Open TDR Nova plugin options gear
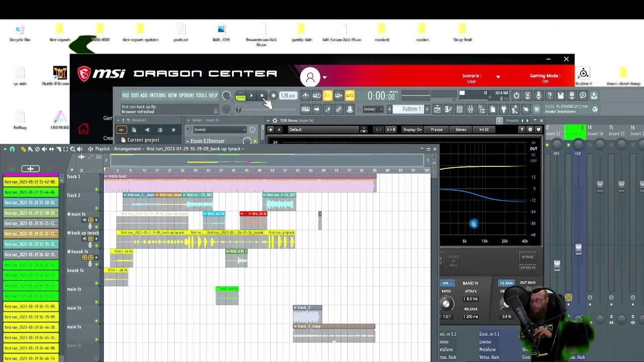 point(275,120)
